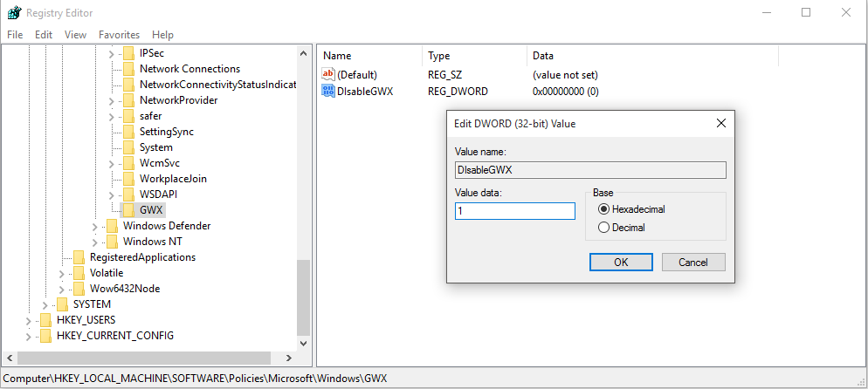This screenshot has height=389, width=868.
Task: Expand the Volatile key
Action: click(x=61, y=274)
